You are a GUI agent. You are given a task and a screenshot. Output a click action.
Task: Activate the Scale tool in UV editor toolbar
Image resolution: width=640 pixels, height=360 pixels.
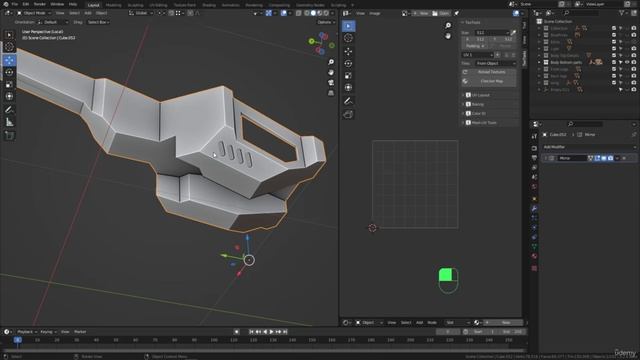click(x=348, y=76)
